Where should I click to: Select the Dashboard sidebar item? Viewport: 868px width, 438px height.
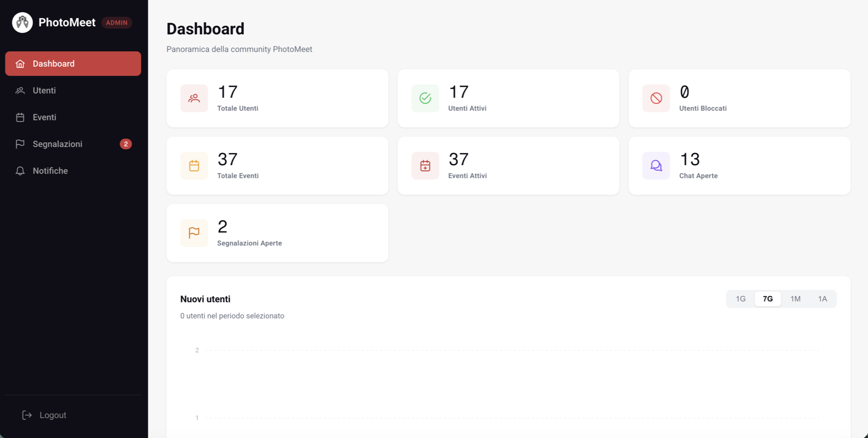click(73, 64)
